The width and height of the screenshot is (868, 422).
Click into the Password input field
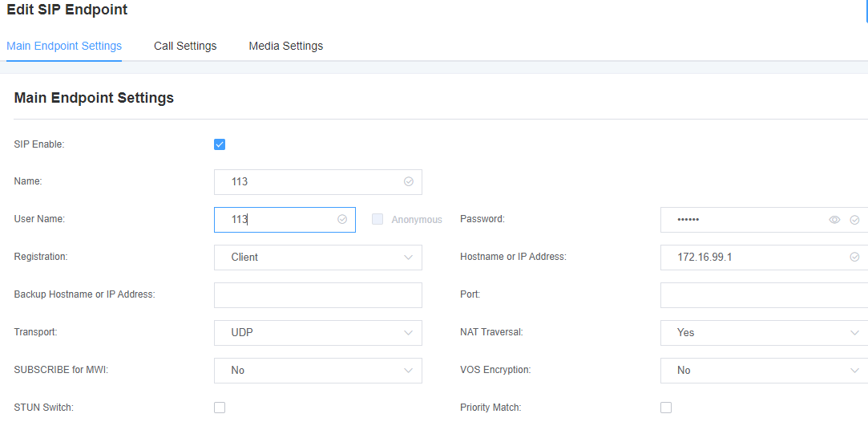coord(764,220)
